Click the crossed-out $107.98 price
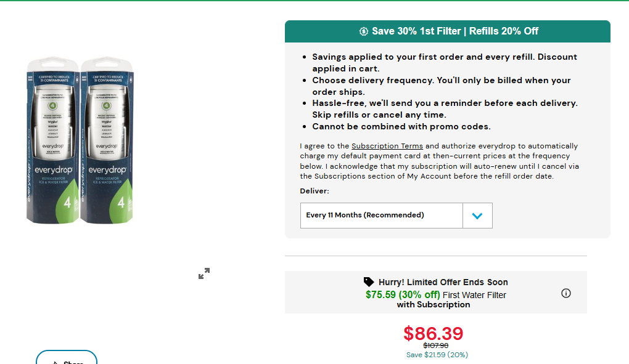The height and width of the screenshot is (364, 629). 435,346
